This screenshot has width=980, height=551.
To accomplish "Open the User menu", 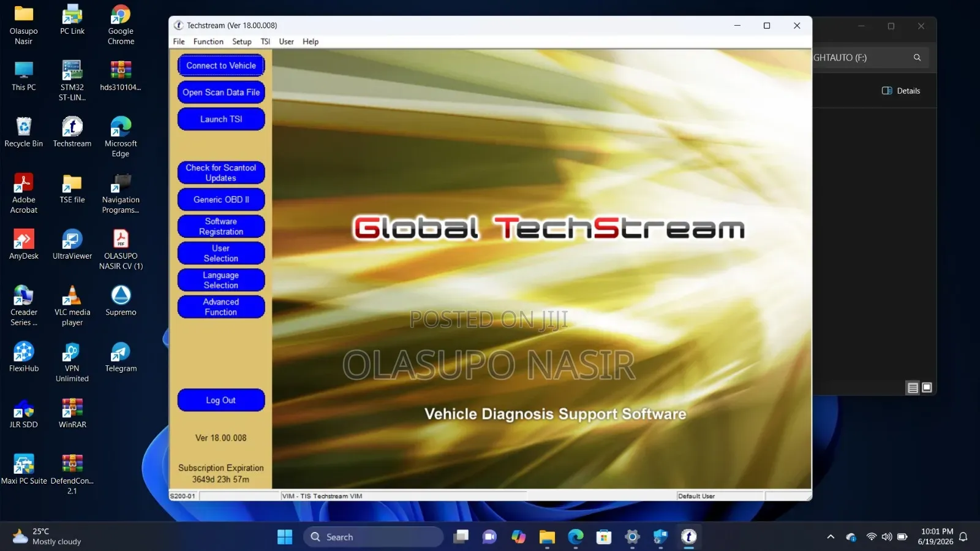I will pos(286,42).
